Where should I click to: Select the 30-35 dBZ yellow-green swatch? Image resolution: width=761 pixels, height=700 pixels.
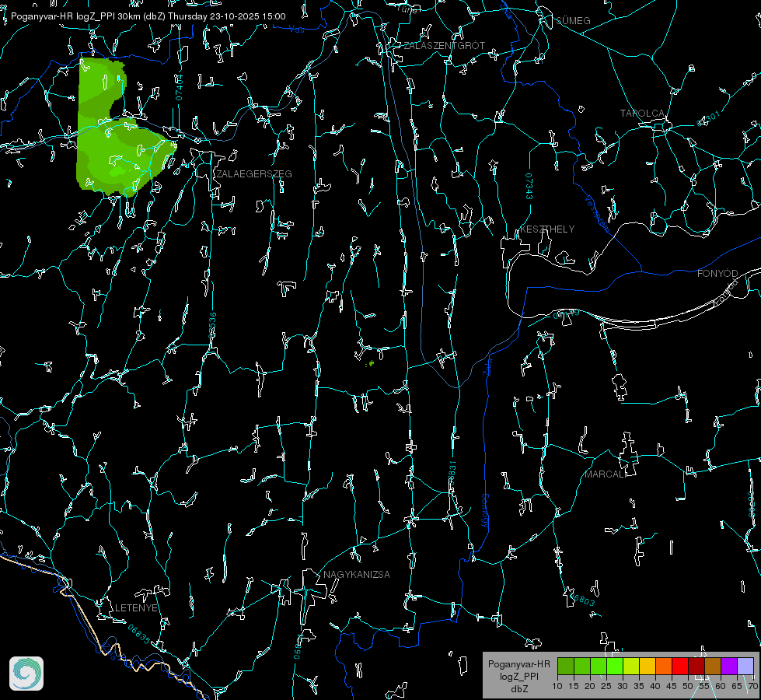click(631, 666)
